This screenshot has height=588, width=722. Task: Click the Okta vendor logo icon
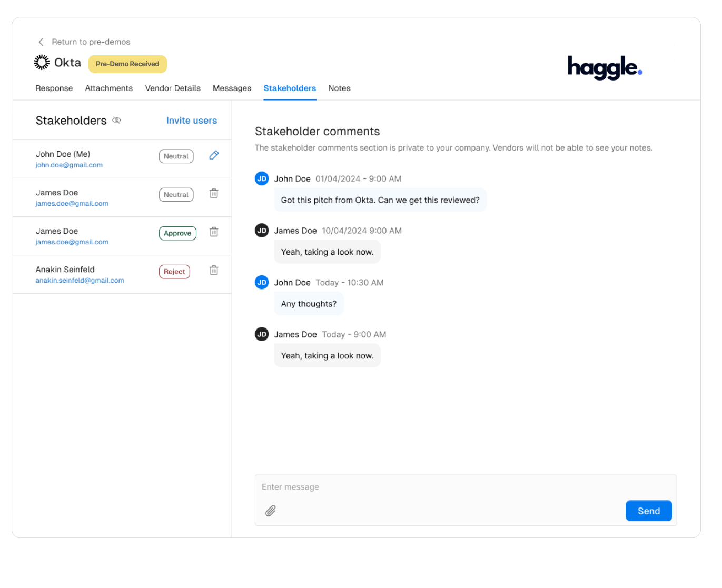(42, 62)
